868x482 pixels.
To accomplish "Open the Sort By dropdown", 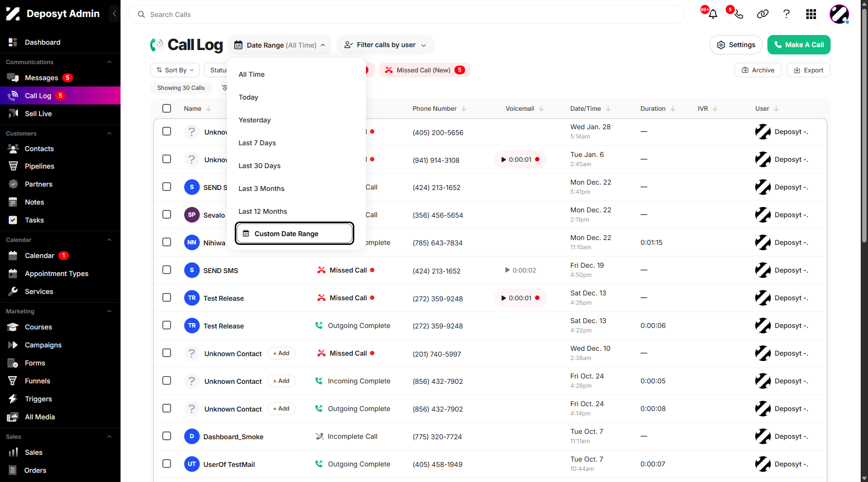I will tap(175, 70).
